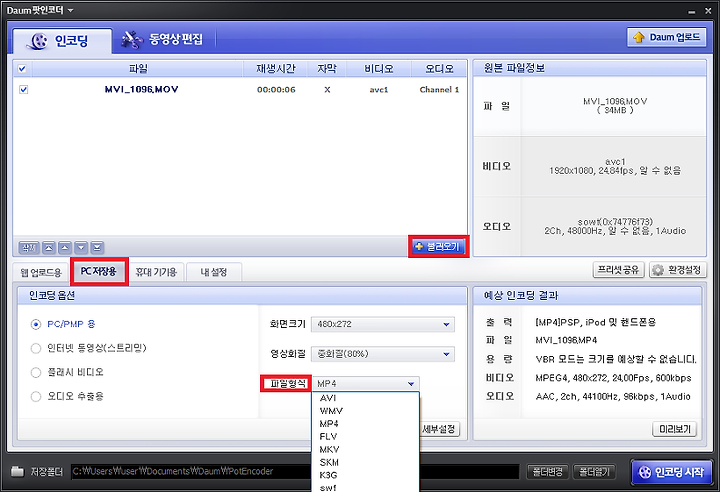
Task: Click the Daum 업로드 button
Action: click(666, 37)
